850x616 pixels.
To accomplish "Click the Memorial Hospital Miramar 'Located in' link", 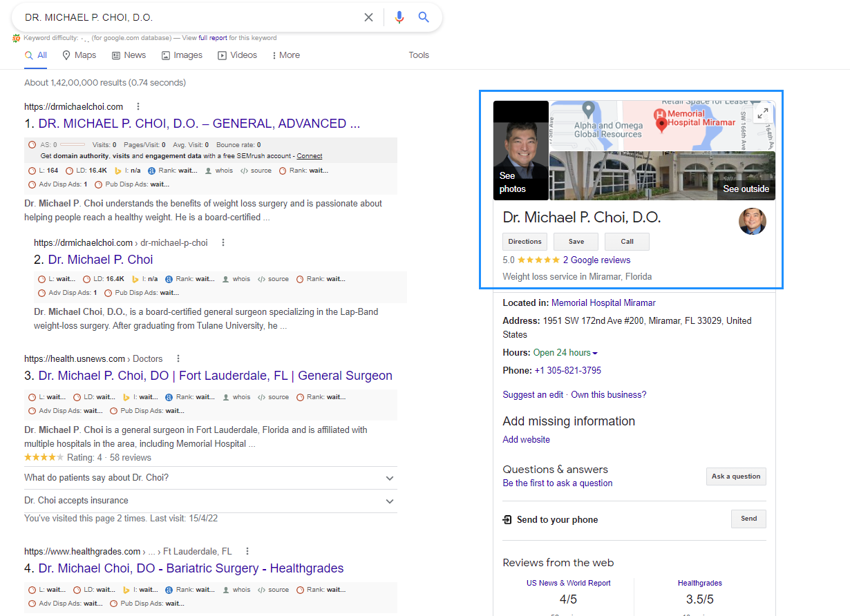I will point(603,302).
